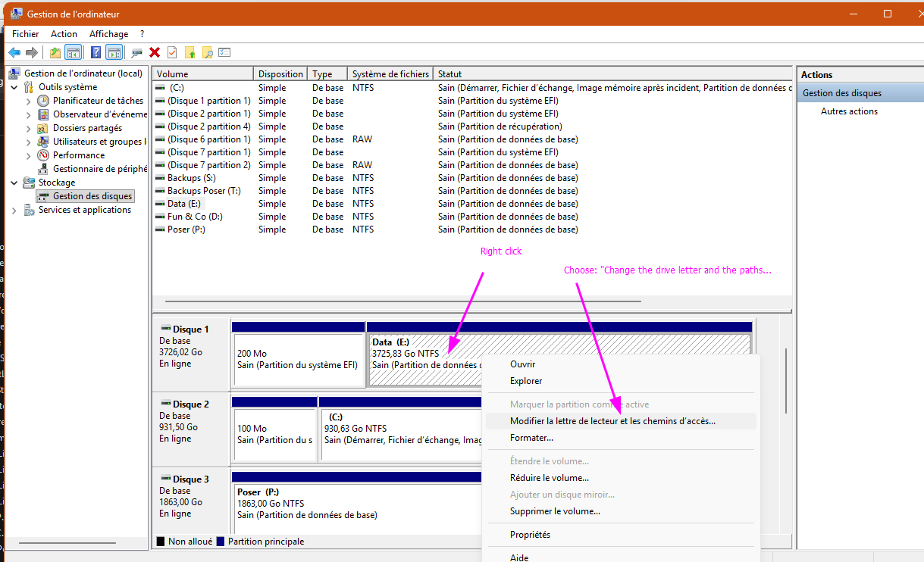Open the Affichage menu
The width and height of the screenshot is (924, 562).
click(108, 34)
